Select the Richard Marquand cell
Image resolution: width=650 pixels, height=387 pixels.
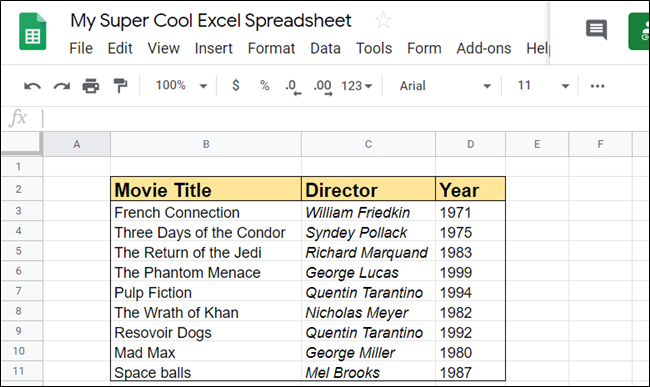(368, 251)
